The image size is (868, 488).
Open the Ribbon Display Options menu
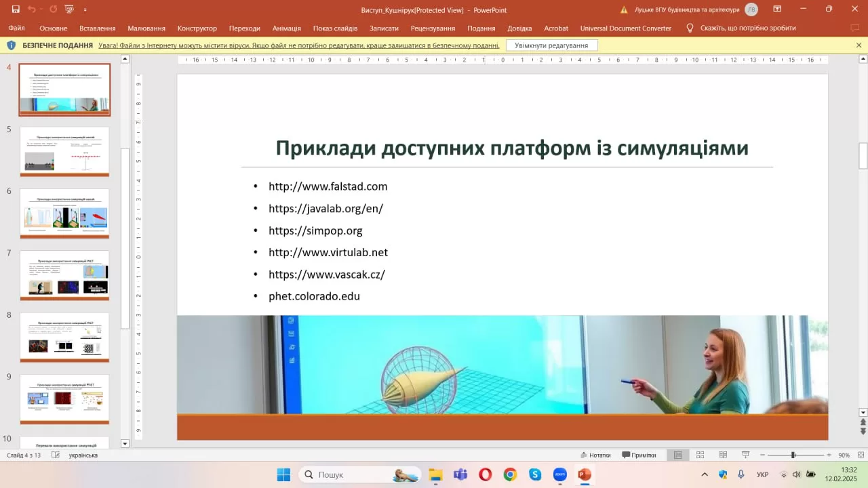click(x=776, y=9)
